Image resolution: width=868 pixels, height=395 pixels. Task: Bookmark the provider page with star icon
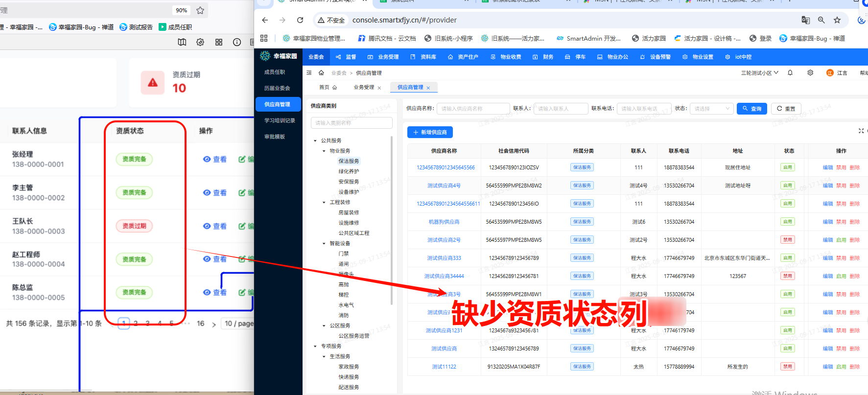tap(837, 20)
